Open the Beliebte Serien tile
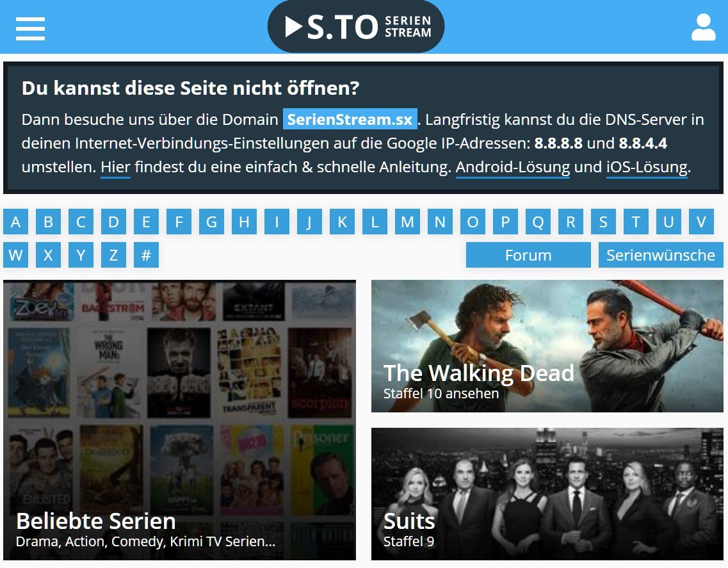Viewport: 728px width, 568px height. pyautogui.click(x=180, y=420)
